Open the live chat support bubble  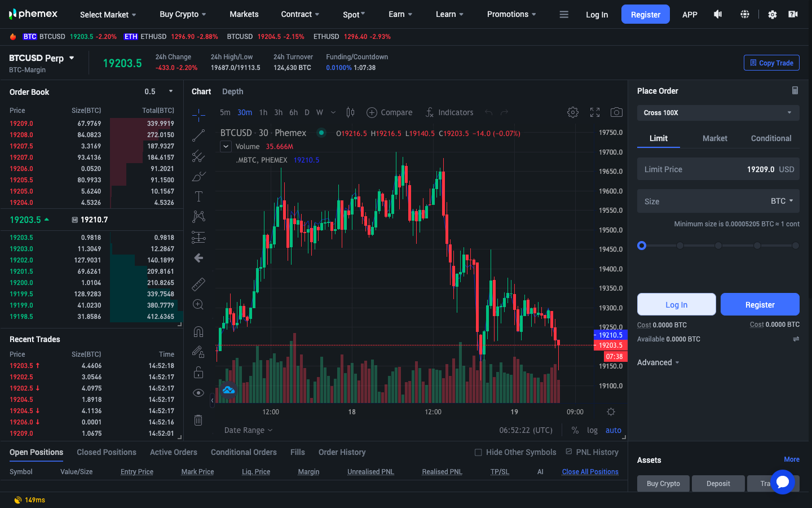click(783, 482)
